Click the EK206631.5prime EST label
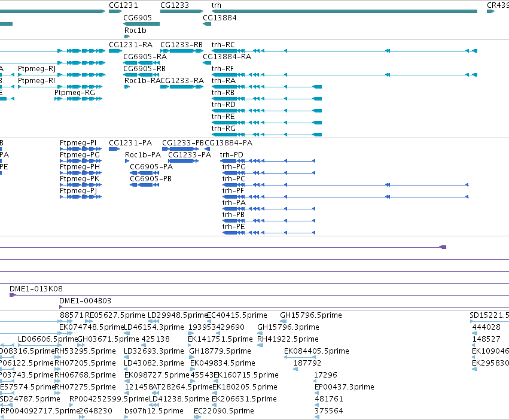 [x=244, y=399]
